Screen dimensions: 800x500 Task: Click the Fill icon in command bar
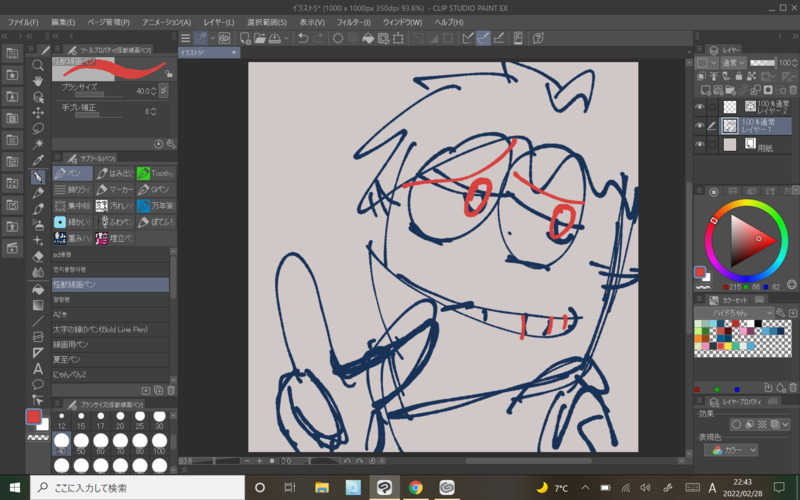(x=367, y=38)
